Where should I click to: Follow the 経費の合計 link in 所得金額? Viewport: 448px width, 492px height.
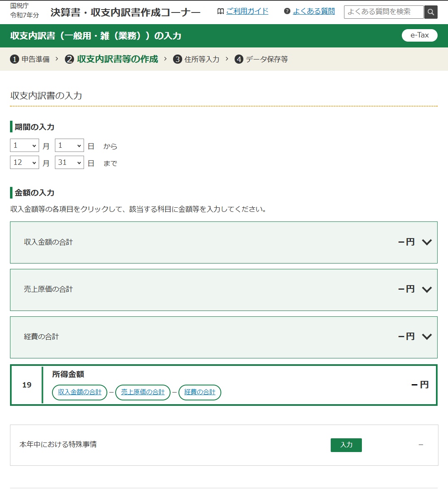(200, 392)
